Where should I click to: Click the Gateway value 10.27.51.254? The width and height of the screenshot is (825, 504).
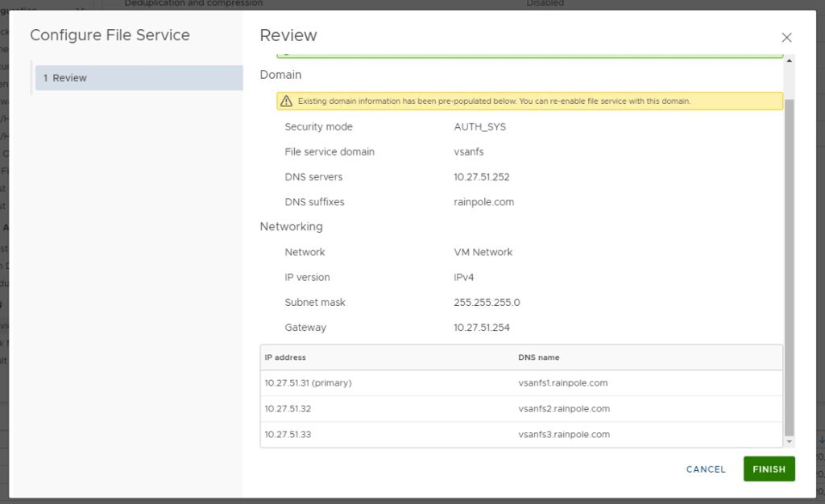482,328
